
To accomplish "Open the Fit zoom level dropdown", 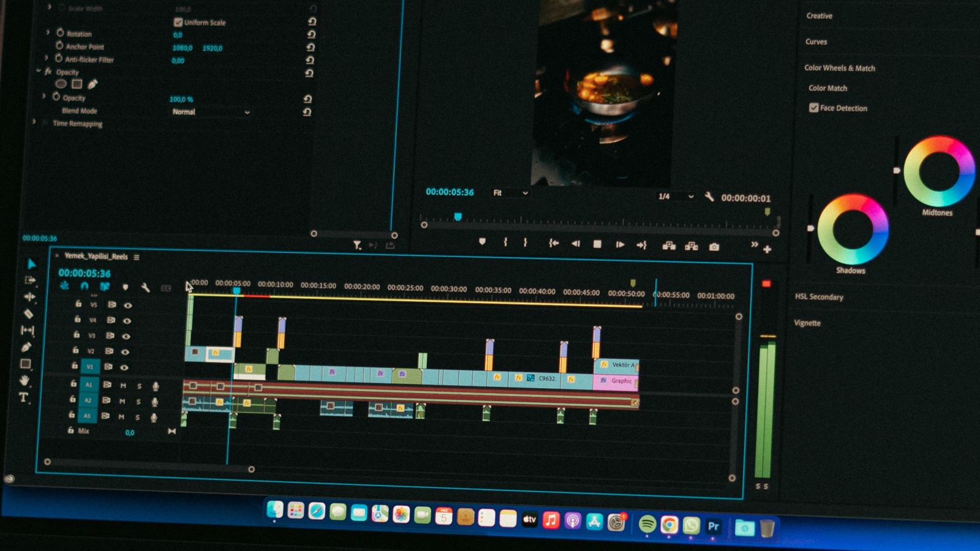I will tap(510, 193).
